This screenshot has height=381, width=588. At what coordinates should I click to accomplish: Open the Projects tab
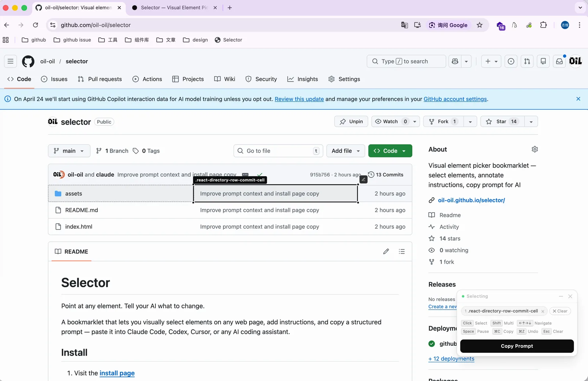(188, 79)
